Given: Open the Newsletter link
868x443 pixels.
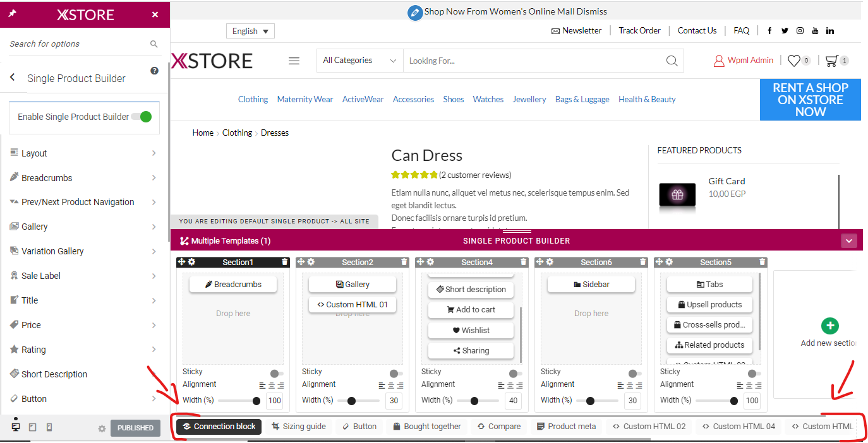Looking at the screenshot, I should coord(576,30).
